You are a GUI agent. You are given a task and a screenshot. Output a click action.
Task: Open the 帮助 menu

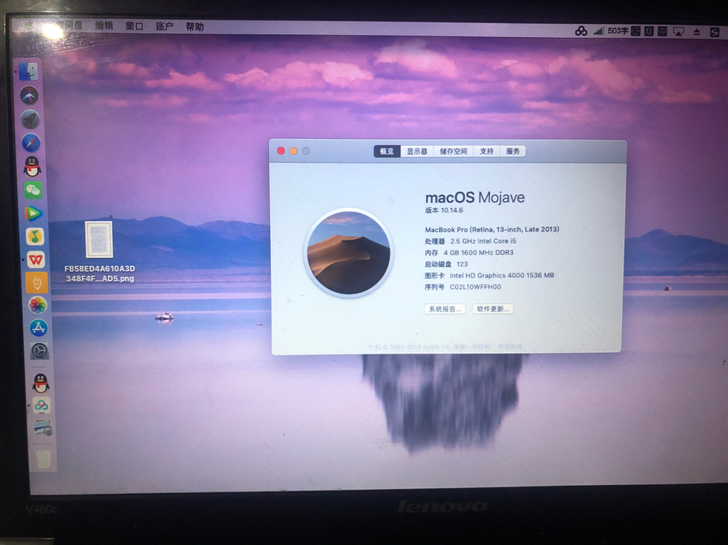pyautogui.click(x=195, y=27)
